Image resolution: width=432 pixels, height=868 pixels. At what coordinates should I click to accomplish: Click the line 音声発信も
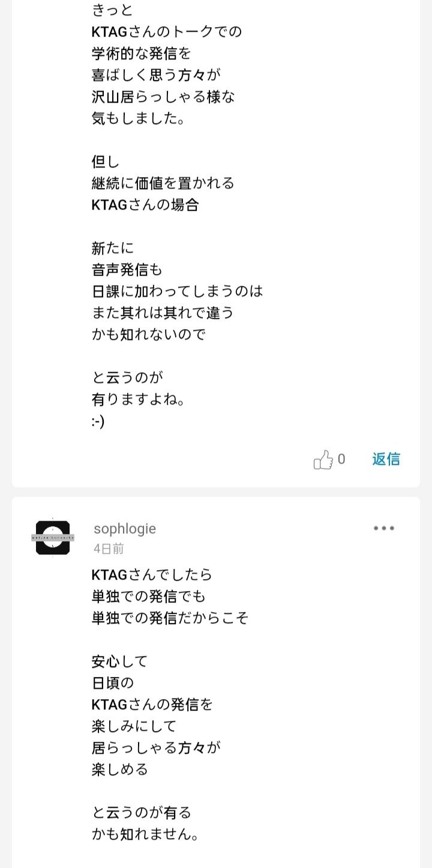[x=127, y=270]
